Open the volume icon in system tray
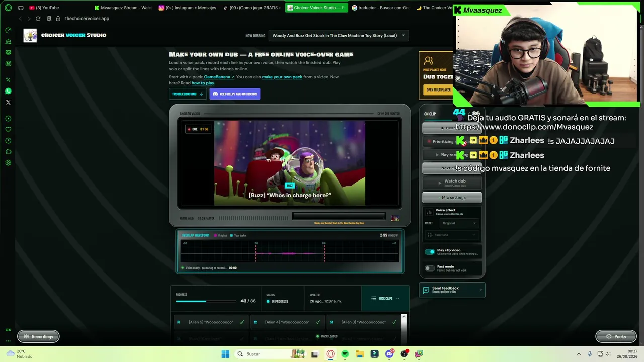Viewport: 644px width, 362px height. tap(607, 354)
